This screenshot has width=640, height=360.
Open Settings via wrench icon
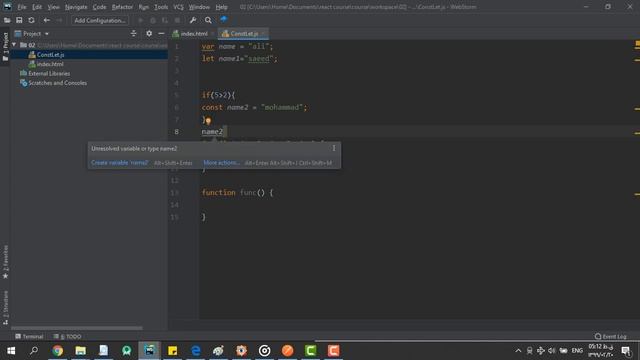point(193,20)
